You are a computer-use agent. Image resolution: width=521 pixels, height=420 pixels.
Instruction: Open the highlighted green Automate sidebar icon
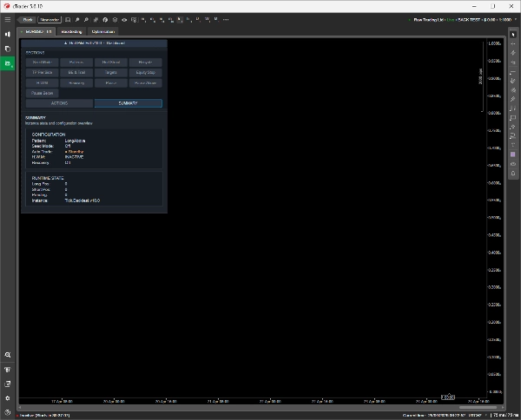[x=7, y=63]
